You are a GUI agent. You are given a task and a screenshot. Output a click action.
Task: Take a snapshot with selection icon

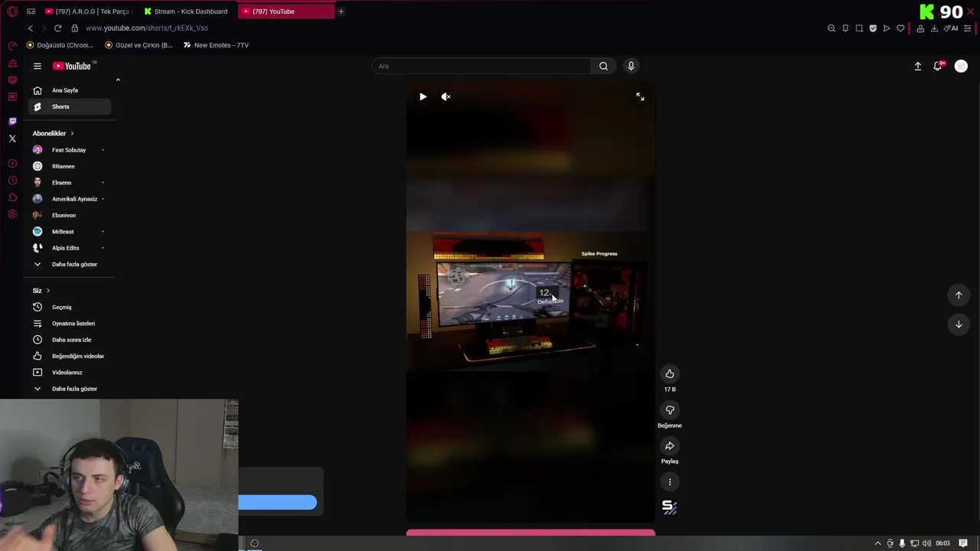[x=859, y=28]
